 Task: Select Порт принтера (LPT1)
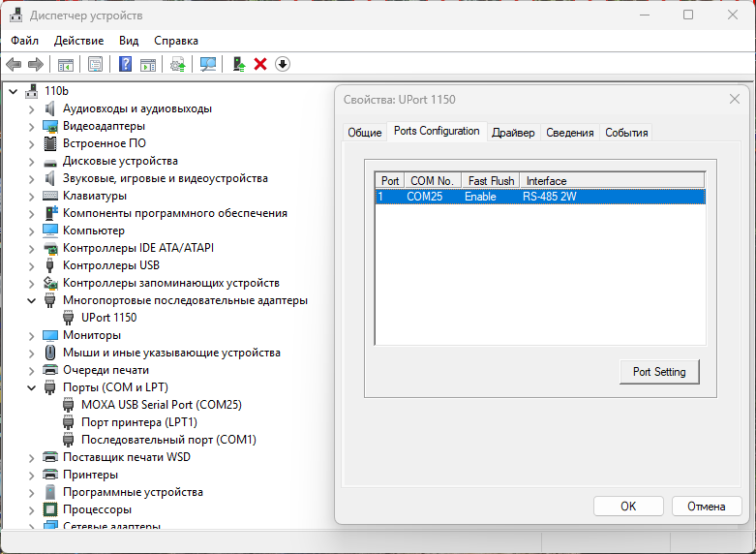[x=138, y=422]
